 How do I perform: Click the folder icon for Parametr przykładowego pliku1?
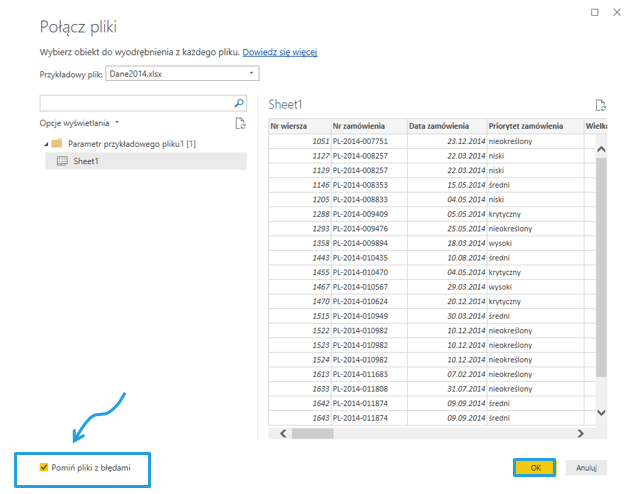(57, 144)
